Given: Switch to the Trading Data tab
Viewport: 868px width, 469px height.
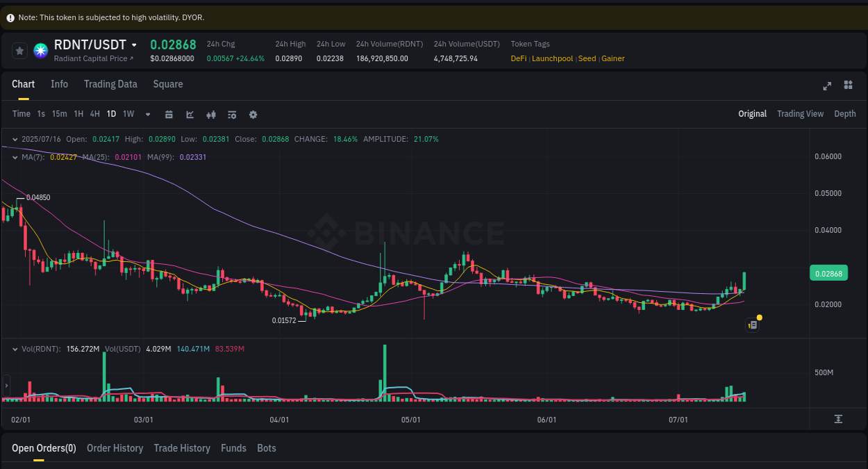Looking at the screenshot, I should click(x=110, y=84).
